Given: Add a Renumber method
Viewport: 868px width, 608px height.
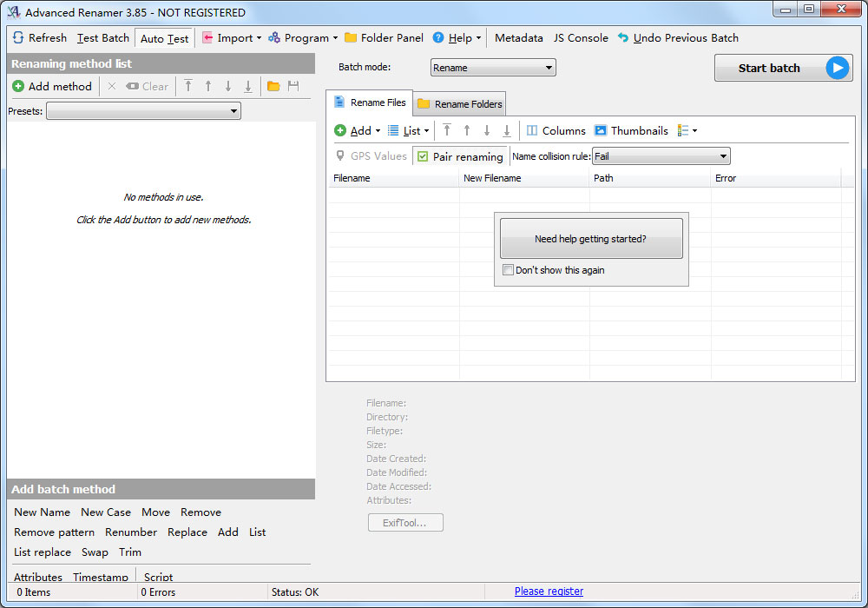Looking at the screenshot, I should (131, 532).
